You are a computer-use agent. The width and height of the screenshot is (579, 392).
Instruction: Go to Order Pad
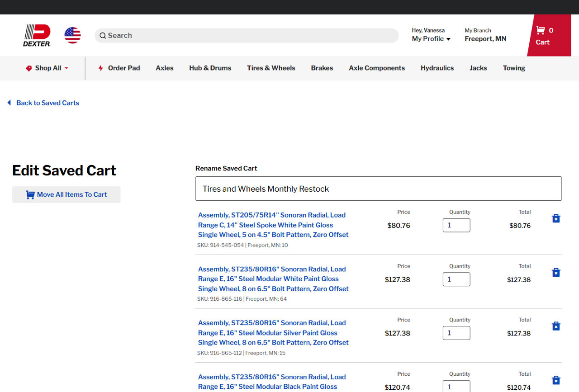point(124,68)
